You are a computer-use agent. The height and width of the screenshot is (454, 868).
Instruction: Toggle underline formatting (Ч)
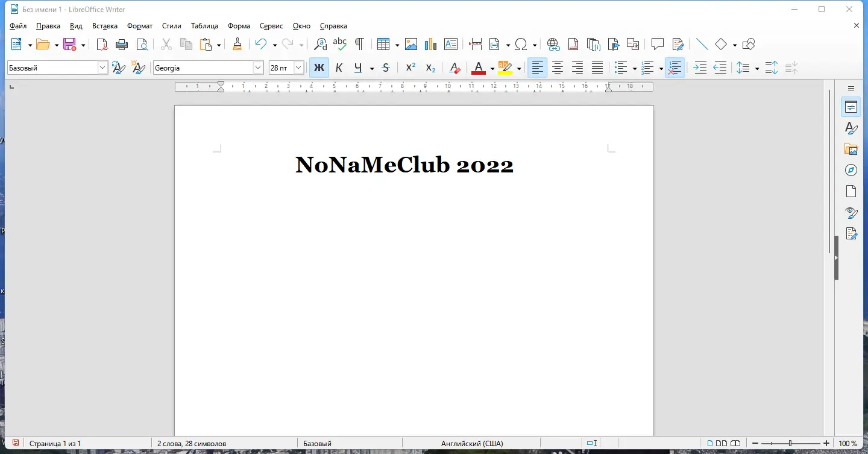(x=359, y=68)
